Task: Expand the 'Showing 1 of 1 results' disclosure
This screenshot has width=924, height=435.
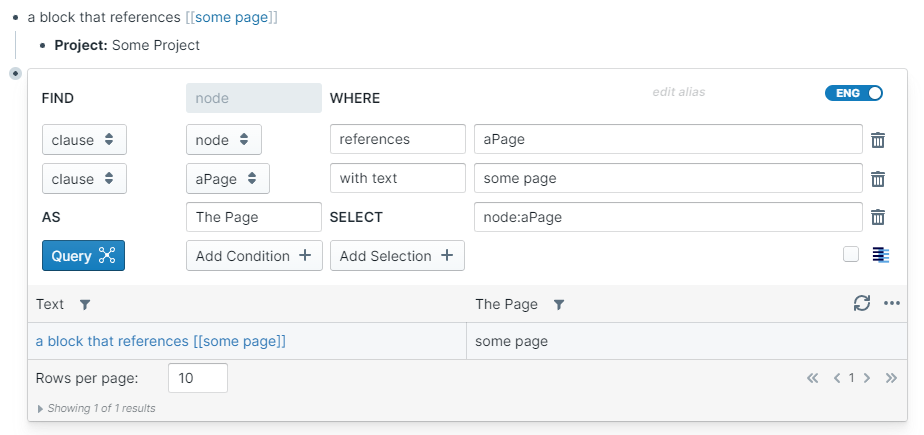Action: [x=40, y=408]
